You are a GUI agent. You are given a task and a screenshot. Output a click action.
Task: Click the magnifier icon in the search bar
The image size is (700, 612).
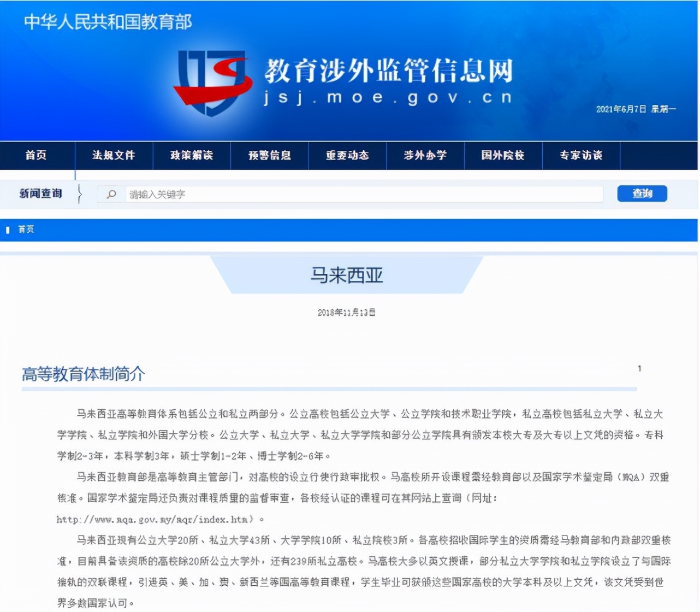point(111,194)
